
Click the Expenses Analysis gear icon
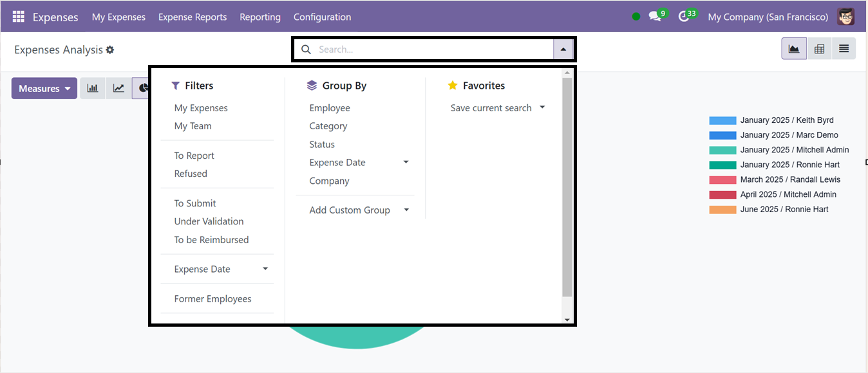[110, 50]
